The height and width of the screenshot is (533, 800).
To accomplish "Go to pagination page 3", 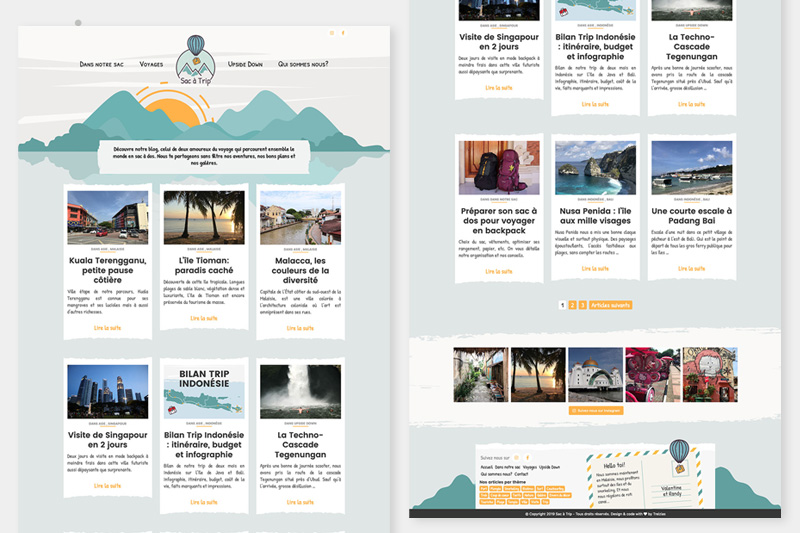I will (583, 305).
